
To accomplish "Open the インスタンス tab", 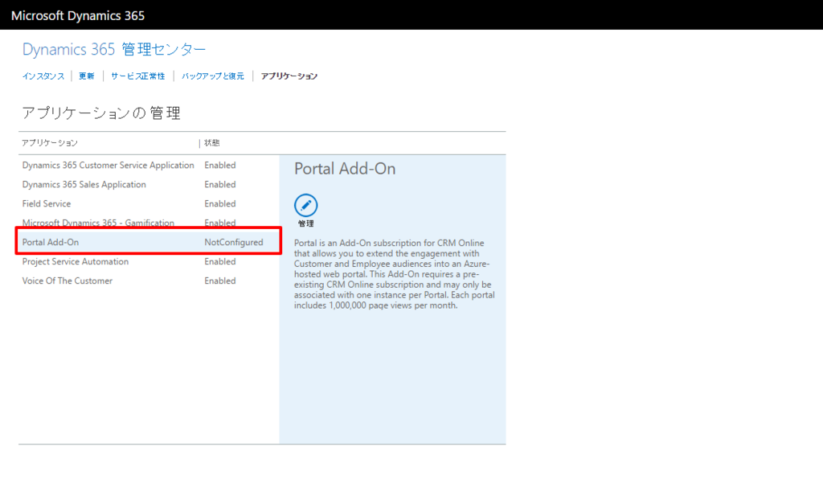I will [x=43, y=76].
